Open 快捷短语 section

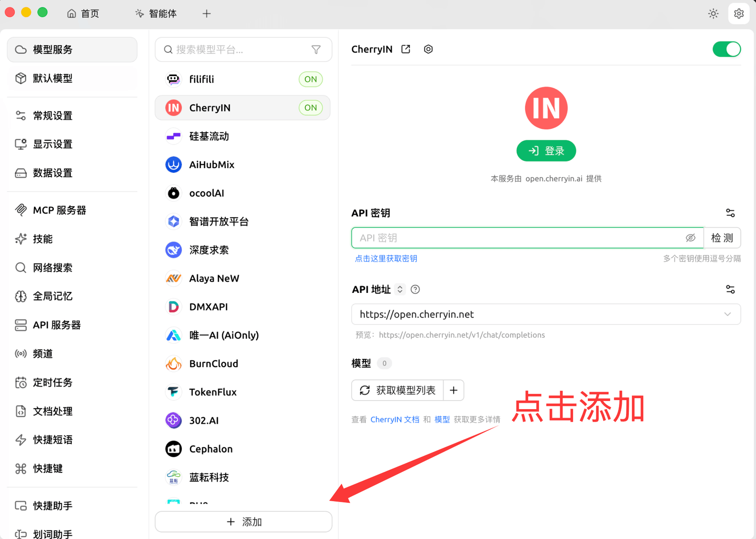pyautogui.click(x=72, y=440)
